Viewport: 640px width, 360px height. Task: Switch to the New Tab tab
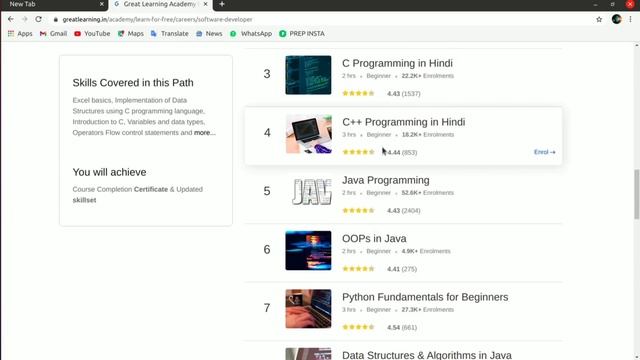click(54, 4)
